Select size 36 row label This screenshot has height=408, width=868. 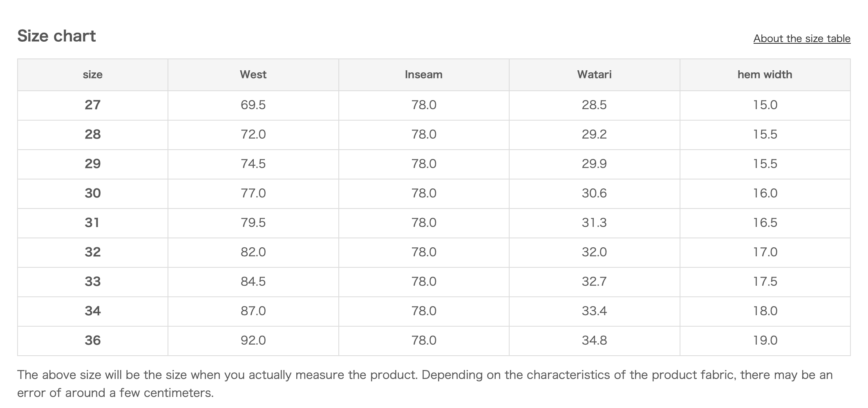pyautogui.click(x=92, y=341)
